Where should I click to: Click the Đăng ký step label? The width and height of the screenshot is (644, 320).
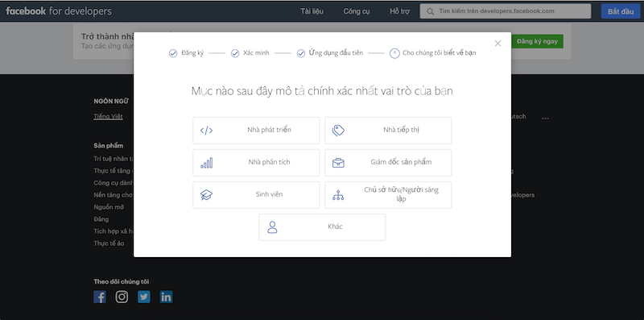(192, 53)
